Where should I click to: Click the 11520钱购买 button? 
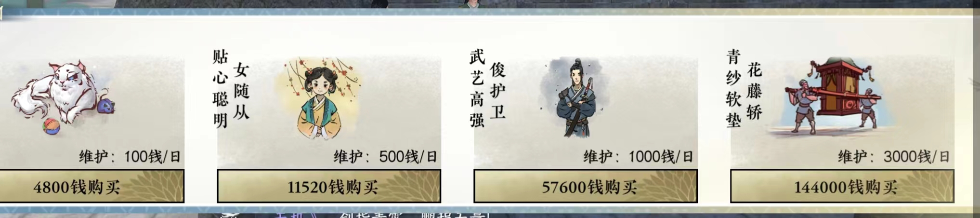pyautogui.click(x=329, y=187)
